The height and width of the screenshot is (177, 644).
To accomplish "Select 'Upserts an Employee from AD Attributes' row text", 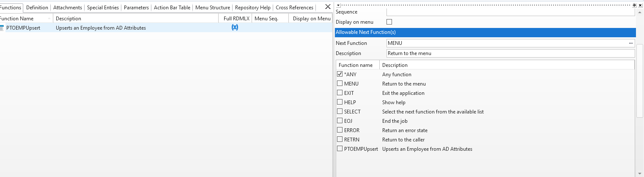I will pyautogui.click(x=101, y=28).
